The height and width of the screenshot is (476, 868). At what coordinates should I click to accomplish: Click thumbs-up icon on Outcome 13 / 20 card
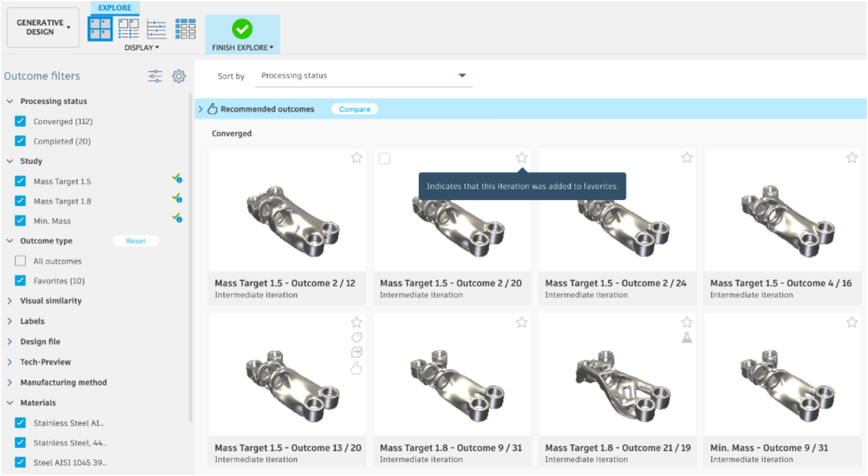pyautogui.click(x=356, y=368)
